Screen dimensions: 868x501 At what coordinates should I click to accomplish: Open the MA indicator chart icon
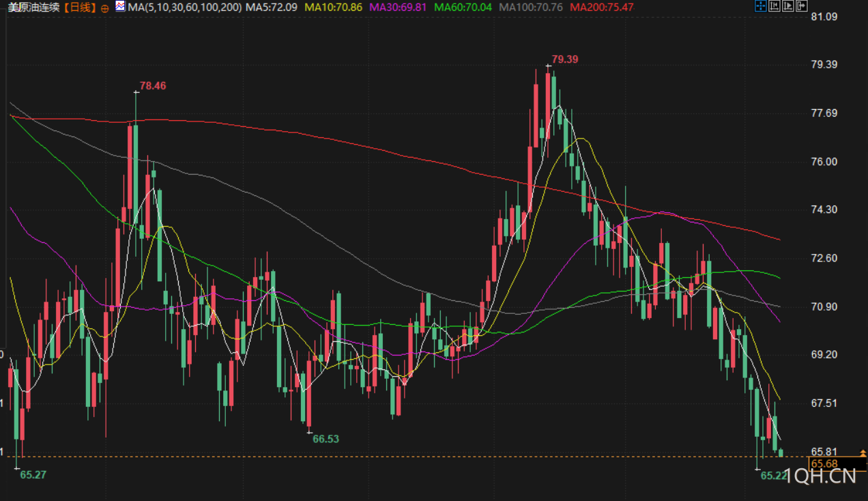point(120,7)
